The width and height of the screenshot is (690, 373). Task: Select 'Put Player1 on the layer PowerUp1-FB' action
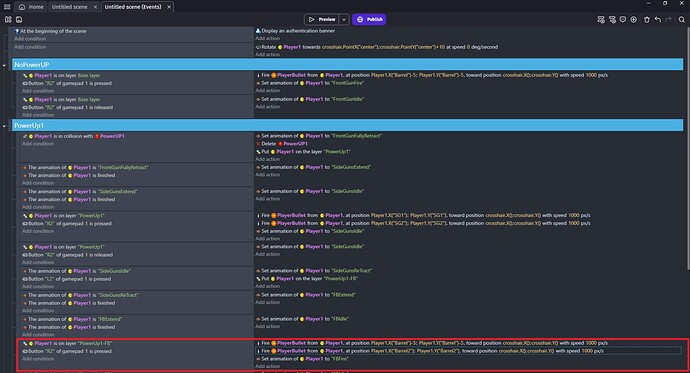(307, 279)
